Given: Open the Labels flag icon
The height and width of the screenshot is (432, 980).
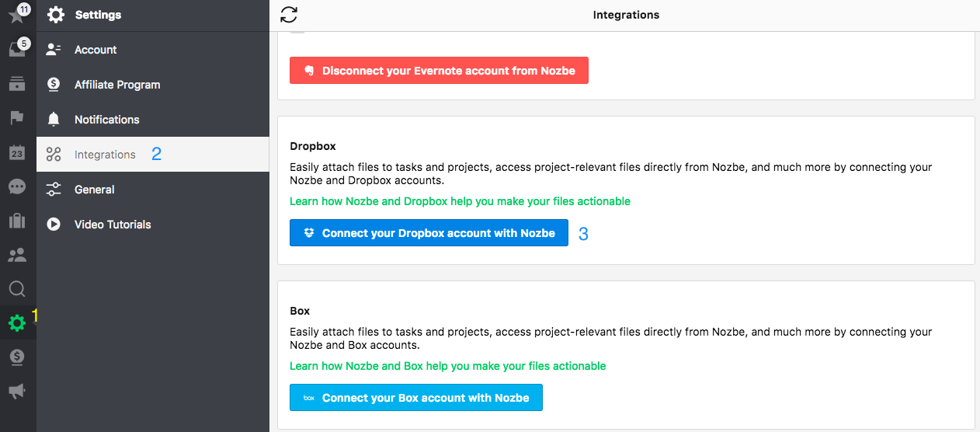Looking at the screenshot, I should click(x=16, y=118).
